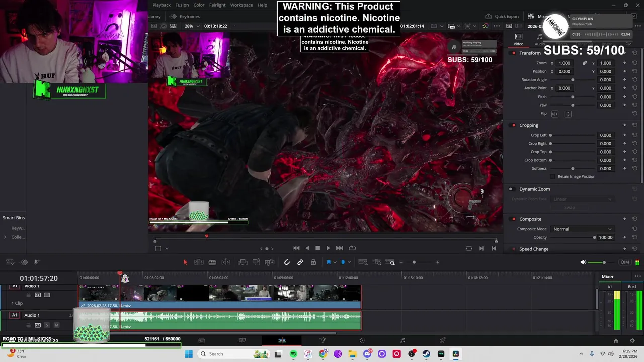The image size is (644, 362).
Task: Stop playback in the viewer
Action: (x=317, y=248)
